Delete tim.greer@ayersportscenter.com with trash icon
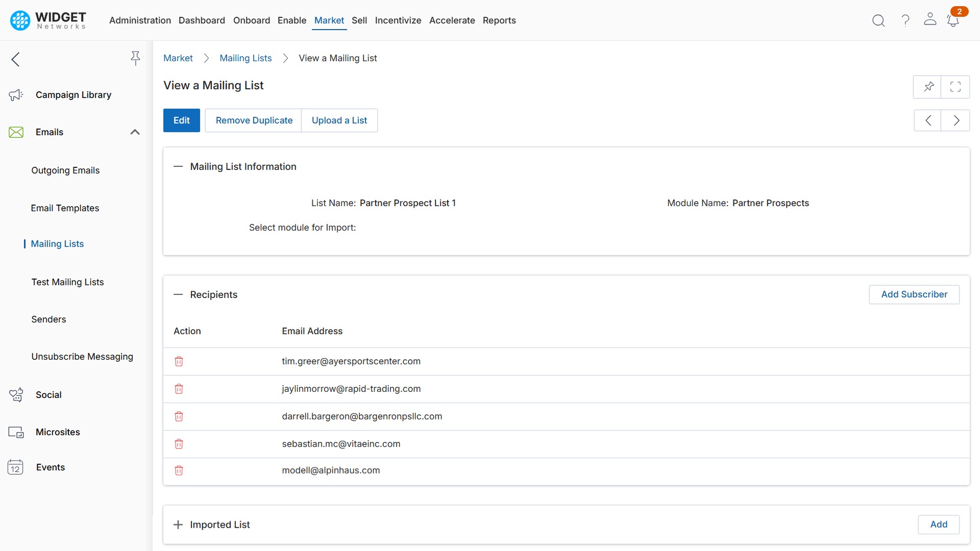Viewport: 980px width, 551px height. point(179,361)
